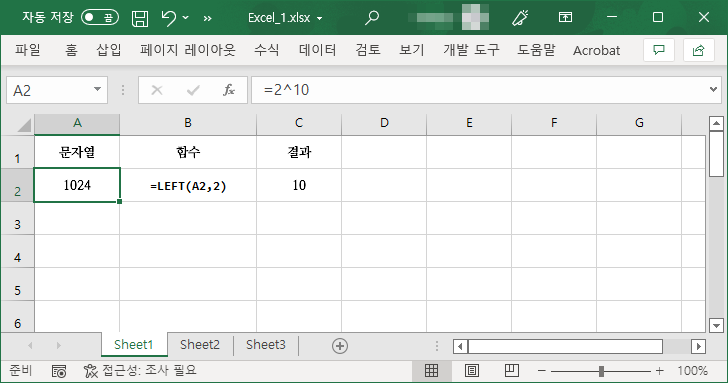Screen dimensions: 728x383
Task: Select column G header
Action: 639,123
